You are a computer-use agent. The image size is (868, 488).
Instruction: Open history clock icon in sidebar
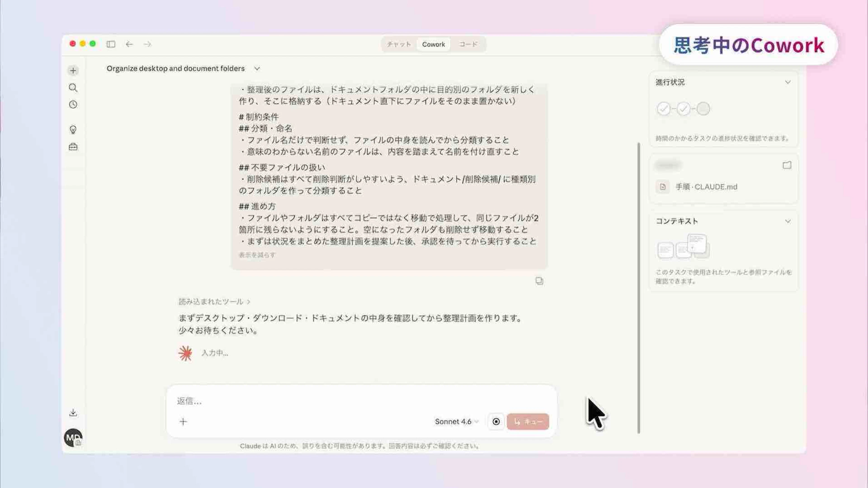click(x=73, y=104)
